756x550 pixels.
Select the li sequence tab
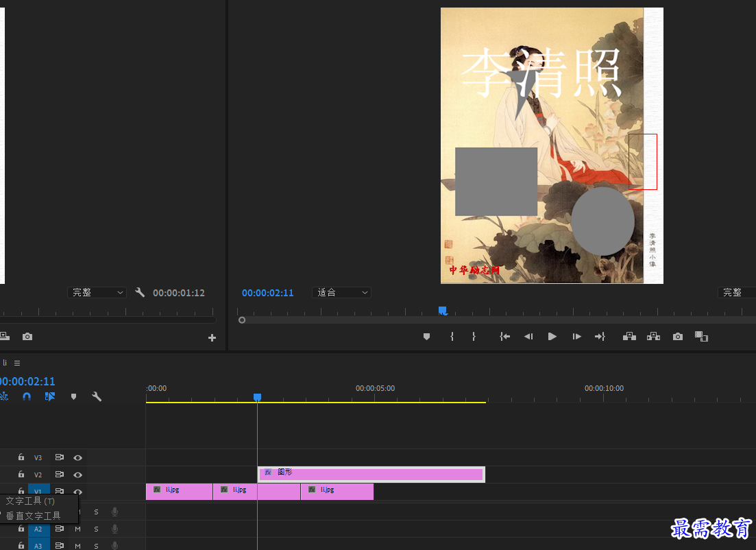[x=4, y=362]
